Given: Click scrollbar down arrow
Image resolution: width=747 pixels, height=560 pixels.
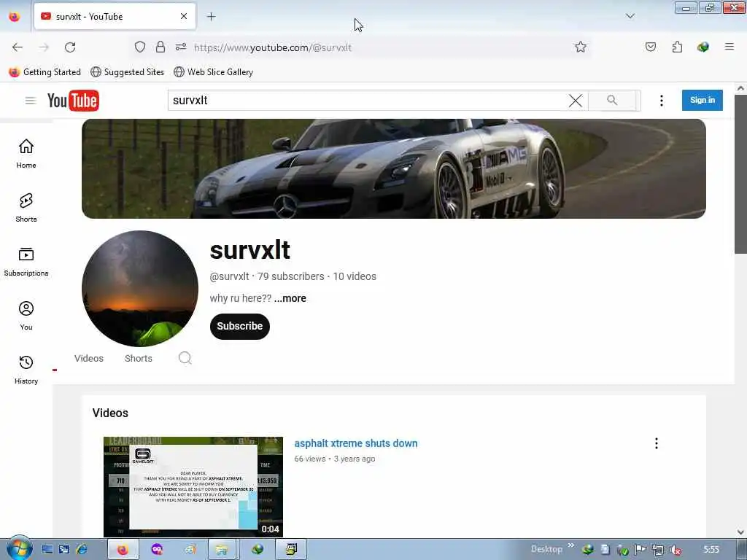Looking at the screenshot, I should pos(740,532).
